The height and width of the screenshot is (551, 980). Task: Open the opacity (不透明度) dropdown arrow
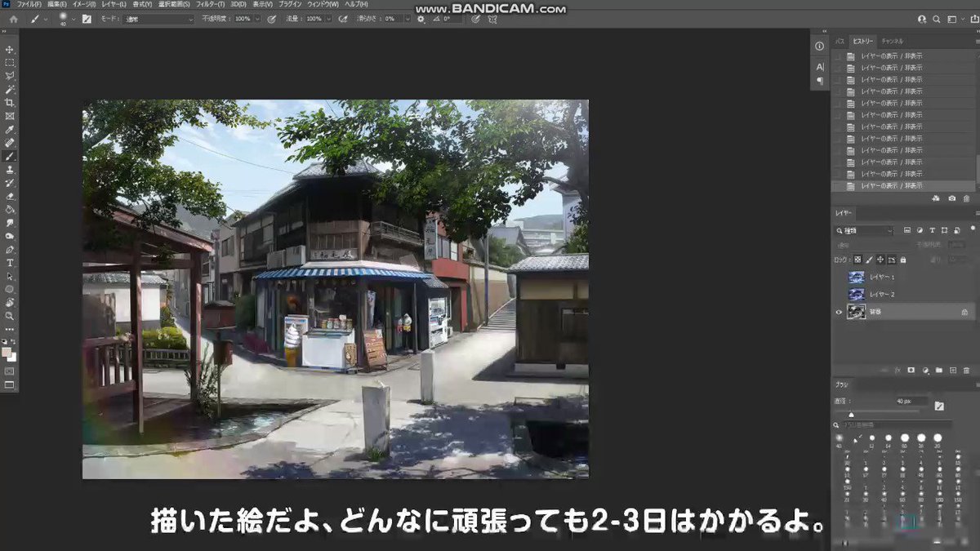point(256,18)
